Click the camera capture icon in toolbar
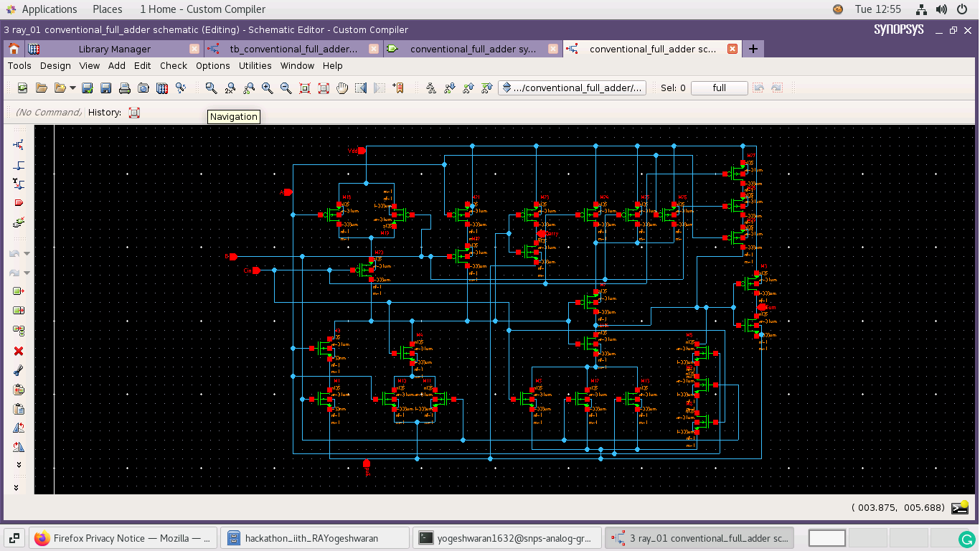980x551 pixels. (142, 88)
